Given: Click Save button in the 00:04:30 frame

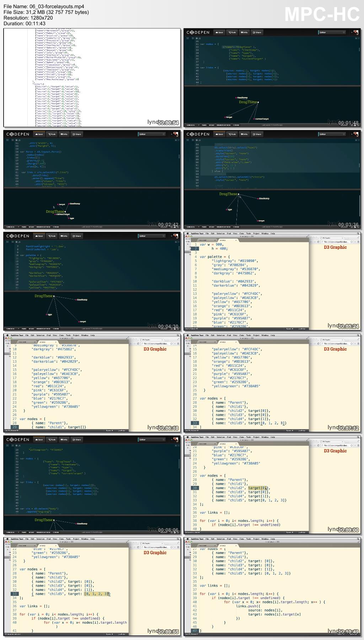Looking at the screenshot, I should coord(39,236).
